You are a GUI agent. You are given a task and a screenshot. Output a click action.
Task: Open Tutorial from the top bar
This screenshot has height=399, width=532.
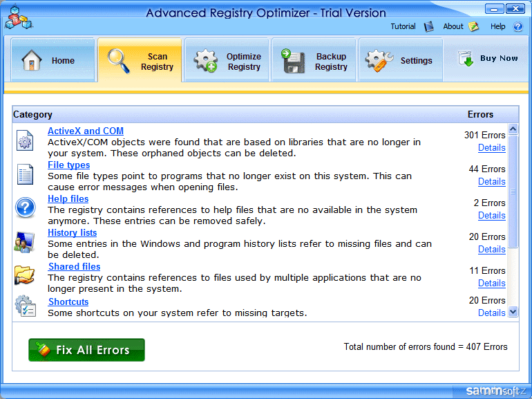click(403, 26)
